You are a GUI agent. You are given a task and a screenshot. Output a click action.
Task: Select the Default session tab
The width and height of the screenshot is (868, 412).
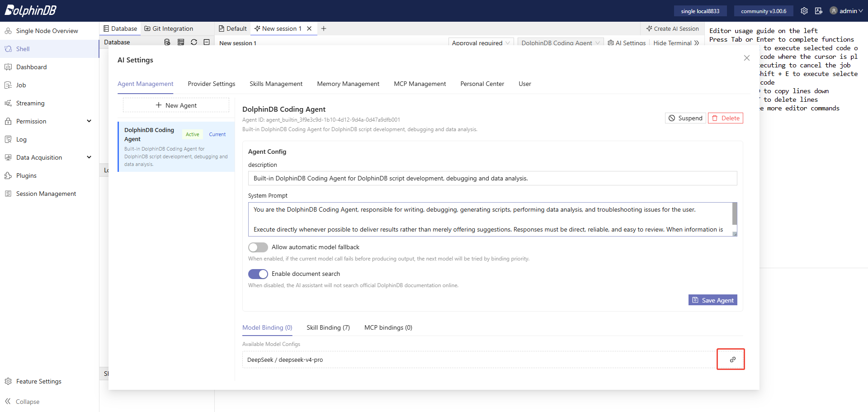point(233,28)
